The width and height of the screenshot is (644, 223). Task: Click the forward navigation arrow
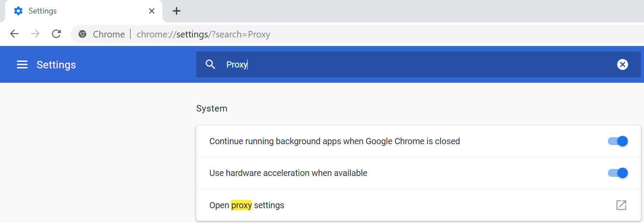click(35, 34)
